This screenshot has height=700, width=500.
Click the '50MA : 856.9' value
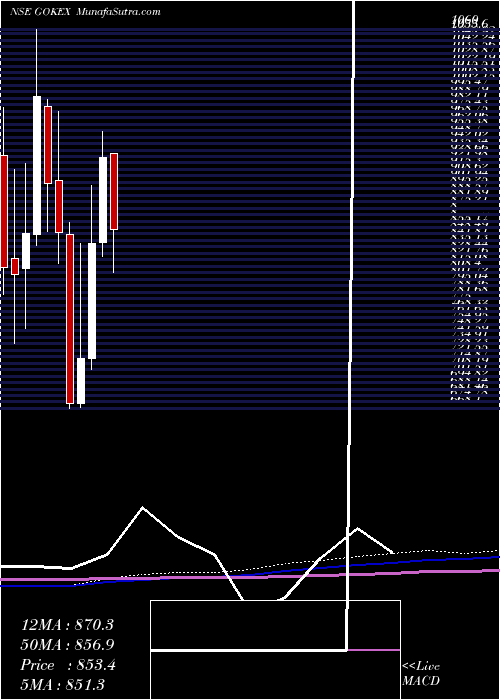[67, 645]
